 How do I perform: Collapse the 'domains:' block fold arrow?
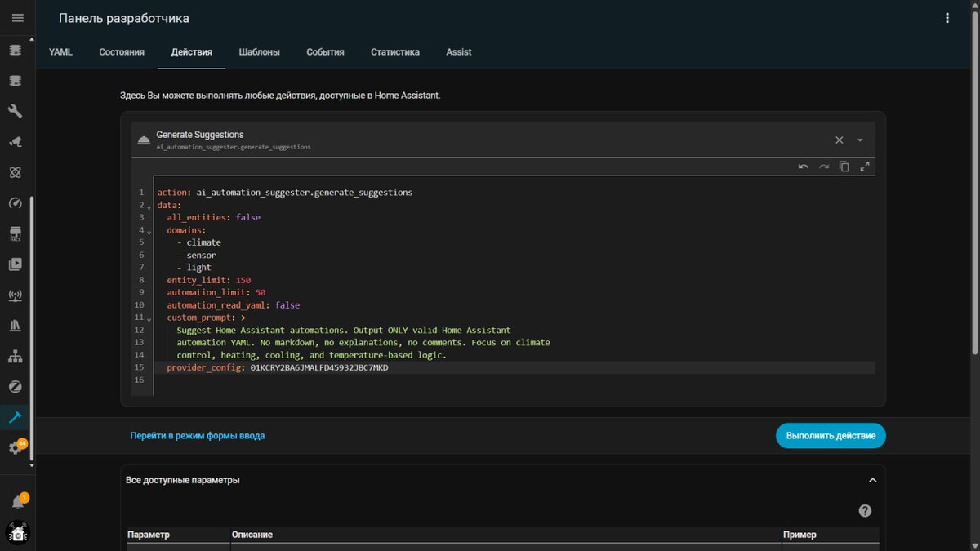[149, 232]
